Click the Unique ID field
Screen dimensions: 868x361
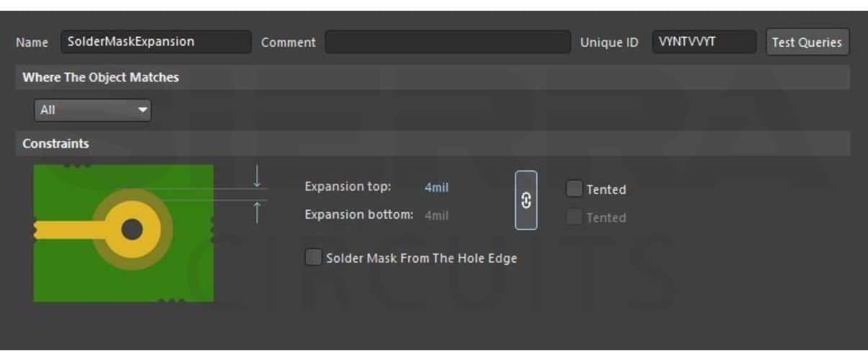704,42
